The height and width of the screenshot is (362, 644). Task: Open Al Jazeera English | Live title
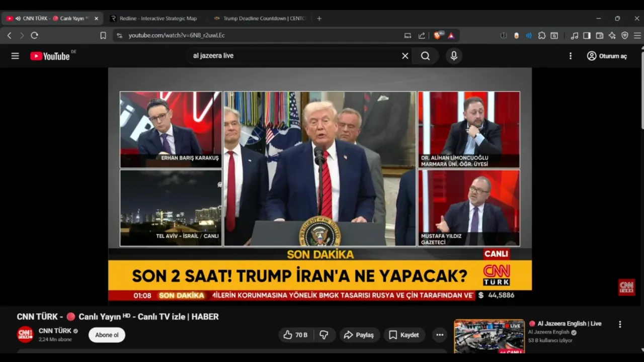click(x=565, y=324)
